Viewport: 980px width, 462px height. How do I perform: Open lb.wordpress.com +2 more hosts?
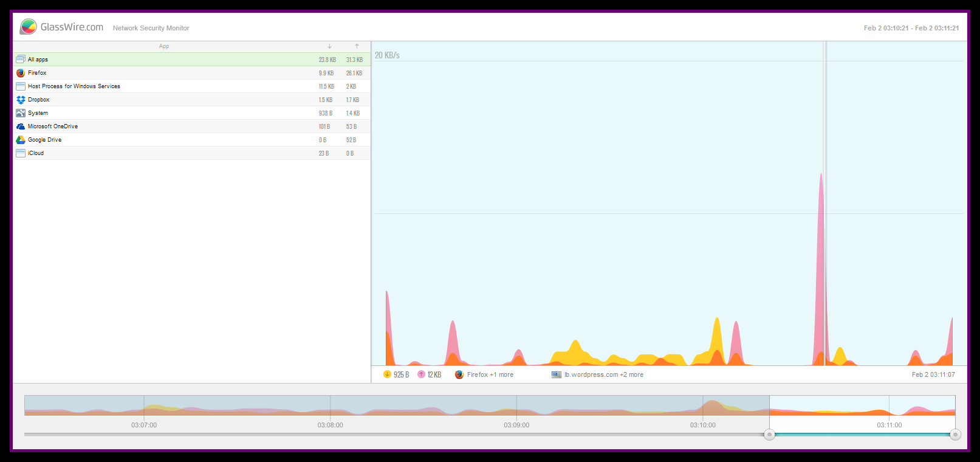[x=603, y=375]
